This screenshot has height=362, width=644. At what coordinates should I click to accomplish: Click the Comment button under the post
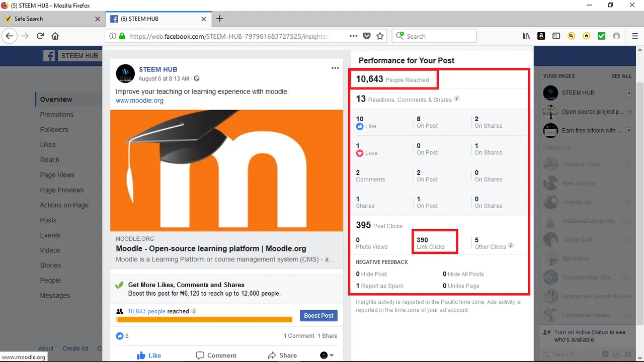(x=216, y=355)
